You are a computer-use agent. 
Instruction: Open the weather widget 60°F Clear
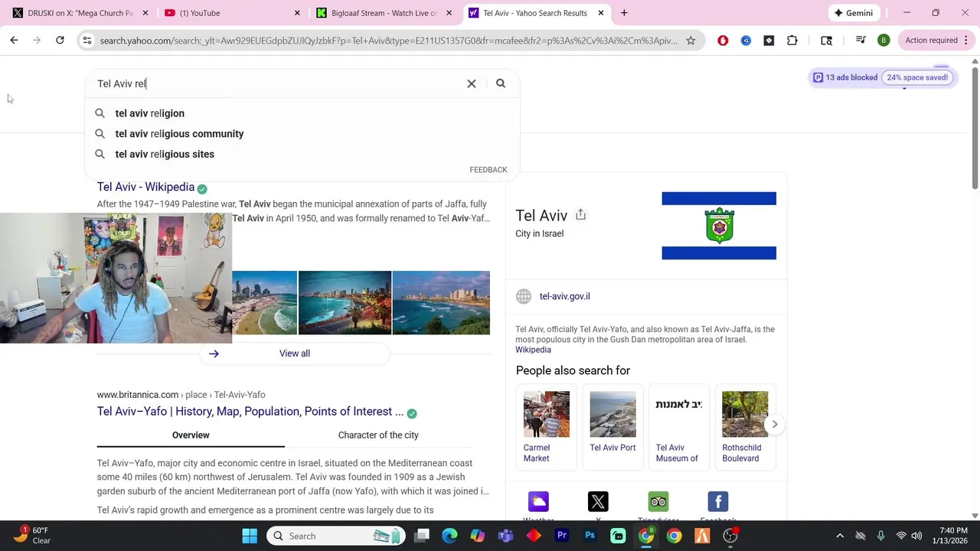click(x=32, y=536)
